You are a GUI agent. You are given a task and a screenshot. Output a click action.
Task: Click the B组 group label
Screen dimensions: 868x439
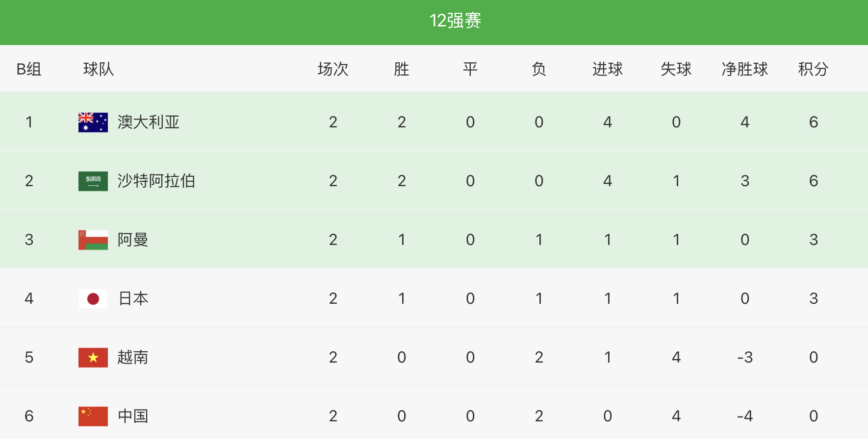click(29, 69)
